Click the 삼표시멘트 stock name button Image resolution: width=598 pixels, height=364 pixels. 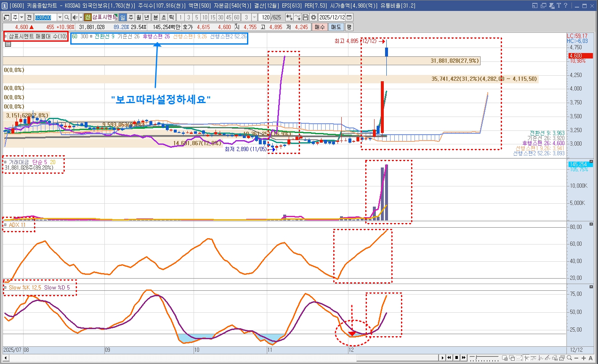(x=105, y=17)
